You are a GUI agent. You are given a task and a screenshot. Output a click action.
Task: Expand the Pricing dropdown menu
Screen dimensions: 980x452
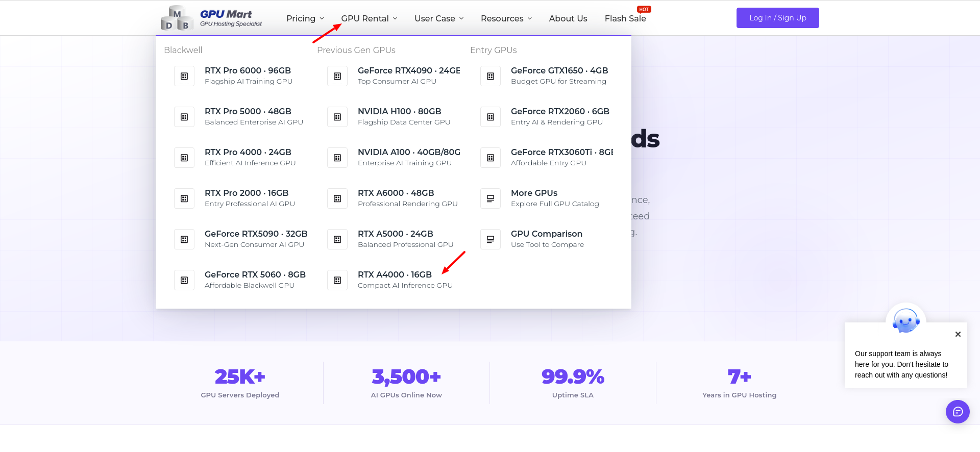[305, 18]
